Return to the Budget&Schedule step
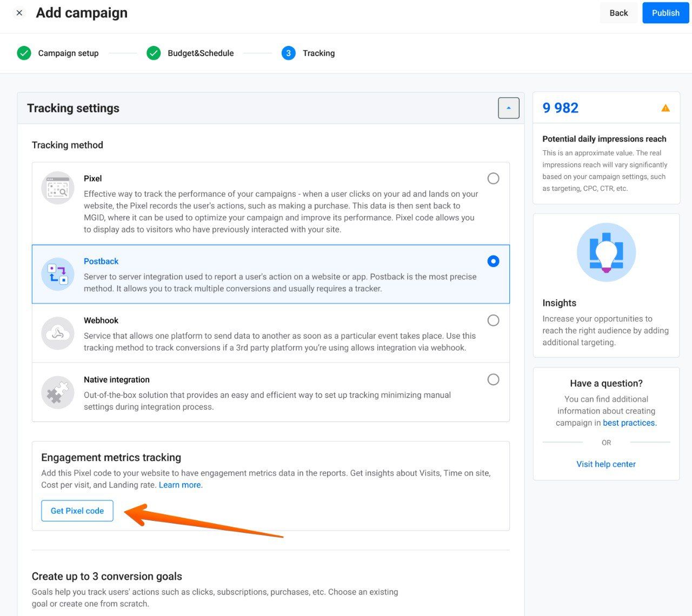Image resolution: width=692 pixels, height=616 pixels. pyautogui.click(x=201, y=53)
